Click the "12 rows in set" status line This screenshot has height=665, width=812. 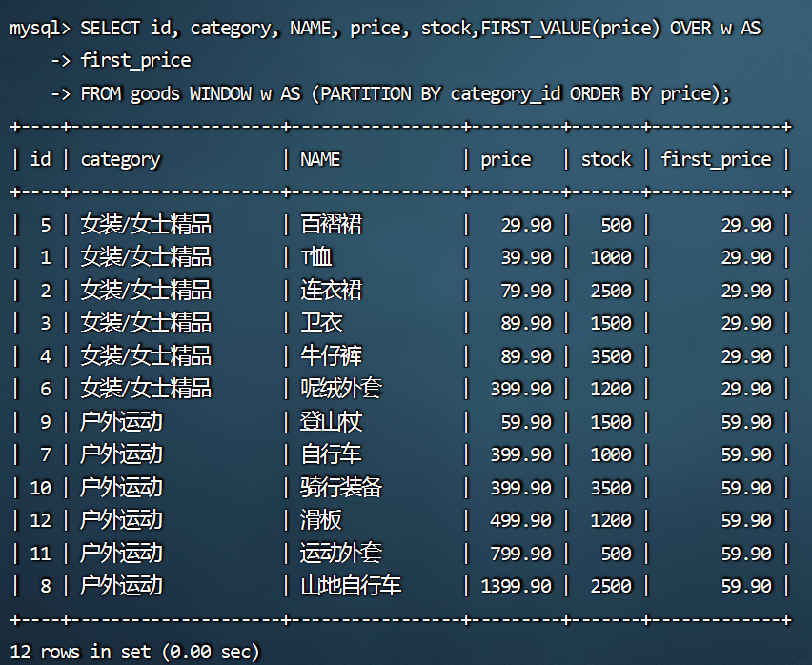click(x=134, y=652)
